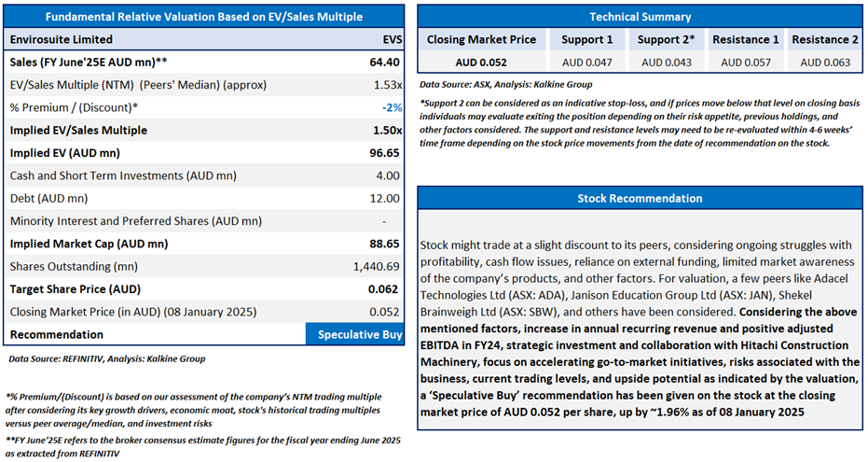Viewport: 868px width, 462px height.
Task: Select the Debt (AUD mn) row label
Action: [48, 198]
